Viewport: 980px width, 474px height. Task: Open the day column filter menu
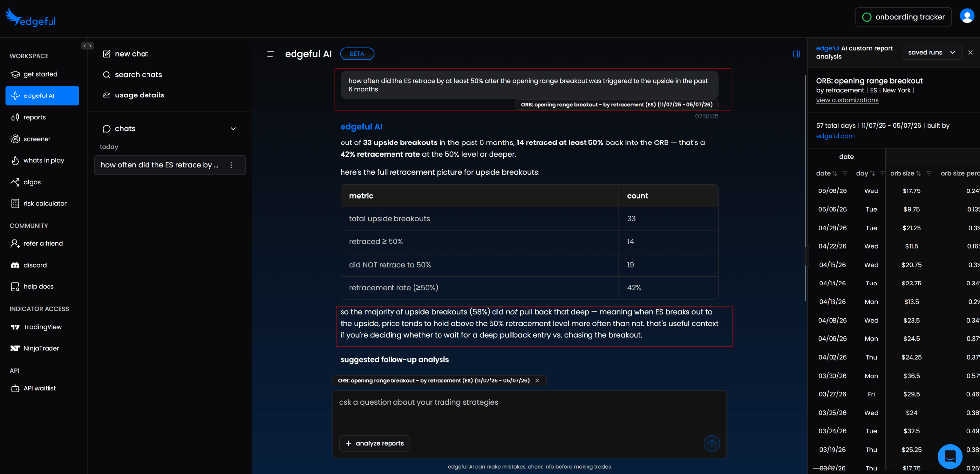tap(882, 173)
